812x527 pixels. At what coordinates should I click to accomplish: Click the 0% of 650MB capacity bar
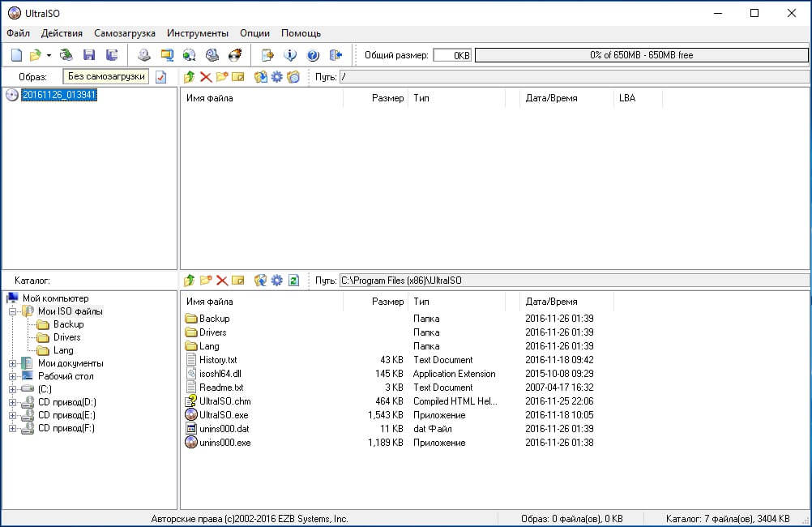pyautogui.click(x=641, y=55)
